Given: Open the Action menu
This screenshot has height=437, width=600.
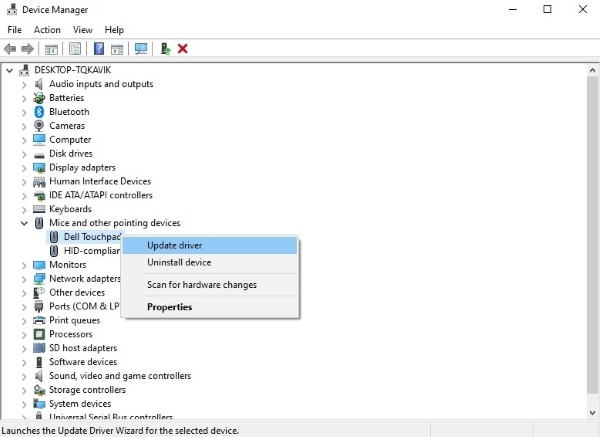Looking at the screenshot, I should click(x=47, y=30).
